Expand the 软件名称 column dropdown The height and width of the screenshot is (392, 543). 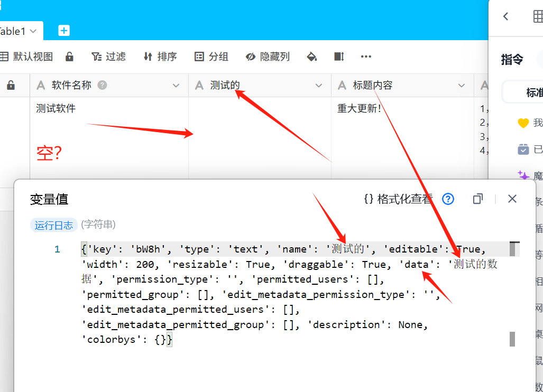coord(176,86)
